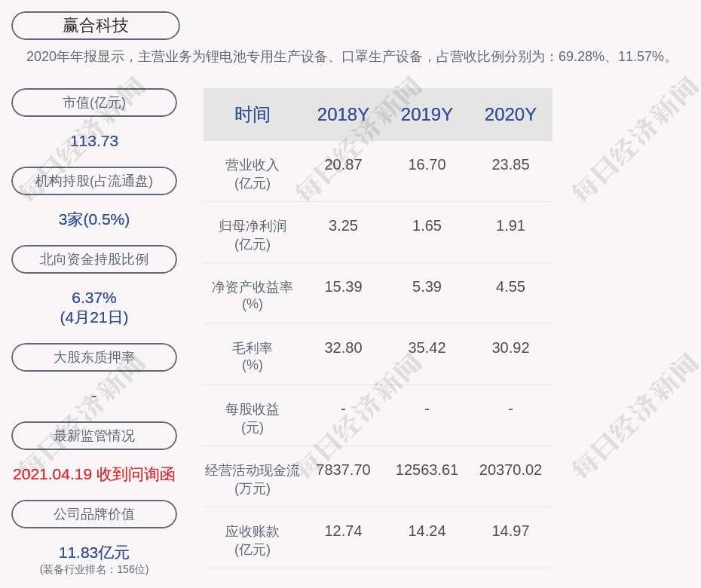The width and height of the screenshot is (701, 588).
Task: Select the 2020Y column header
Action: pyautogui.click(x=510, y=115)
